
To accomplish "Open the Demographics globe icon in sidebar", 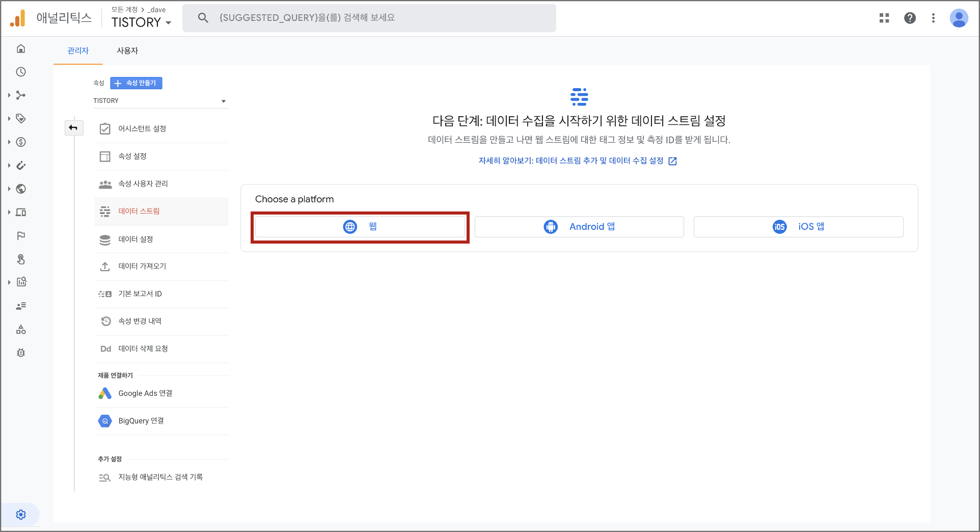I will 21,189.
